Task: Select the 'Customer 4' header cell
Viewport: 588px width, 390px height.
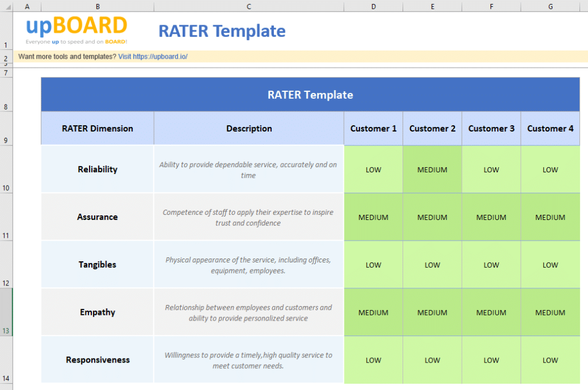Action: 550,128
